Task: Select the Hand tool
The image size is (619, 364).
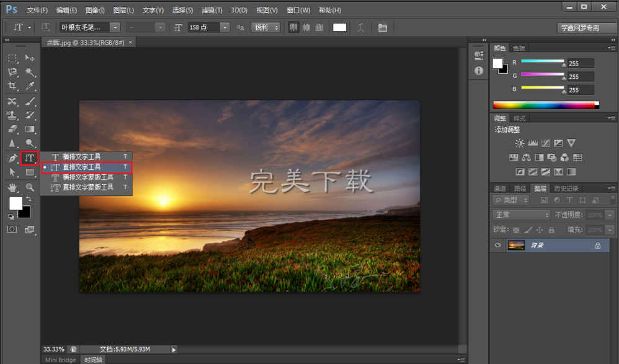Action: (12, 187)
